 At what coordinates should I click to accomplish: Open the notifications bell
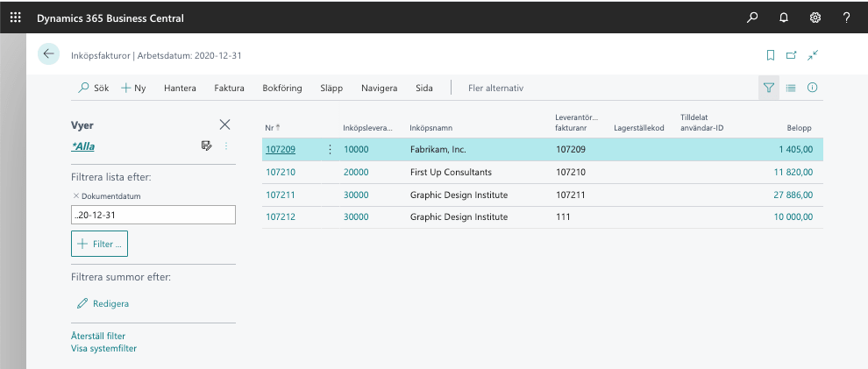(783, 18)
